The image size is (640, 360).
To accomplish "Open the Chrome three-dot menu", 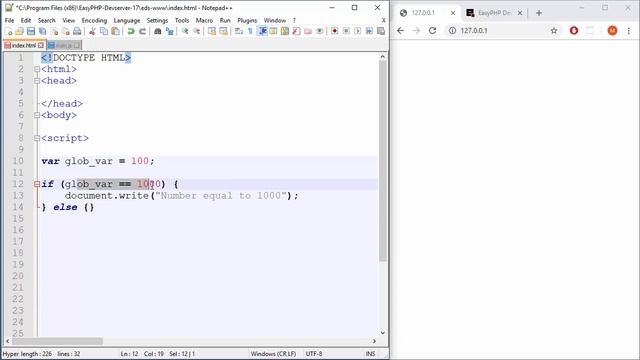I will (629, 31).
